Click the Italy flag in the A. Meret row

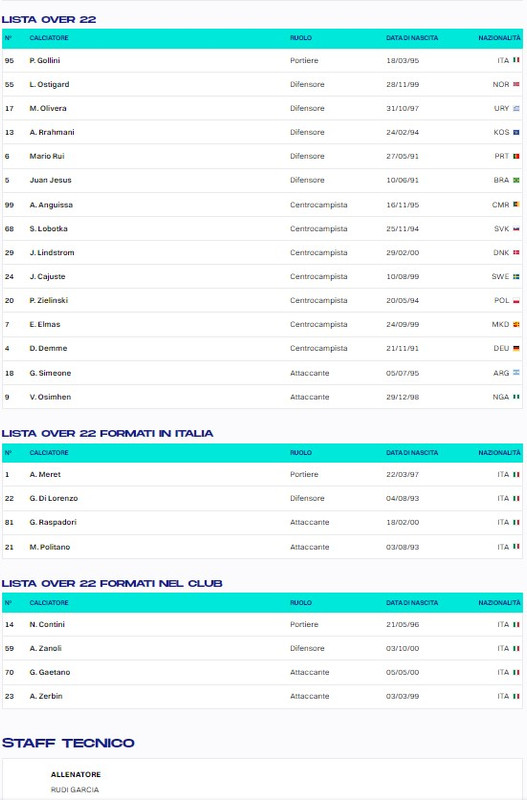(516, 474)
